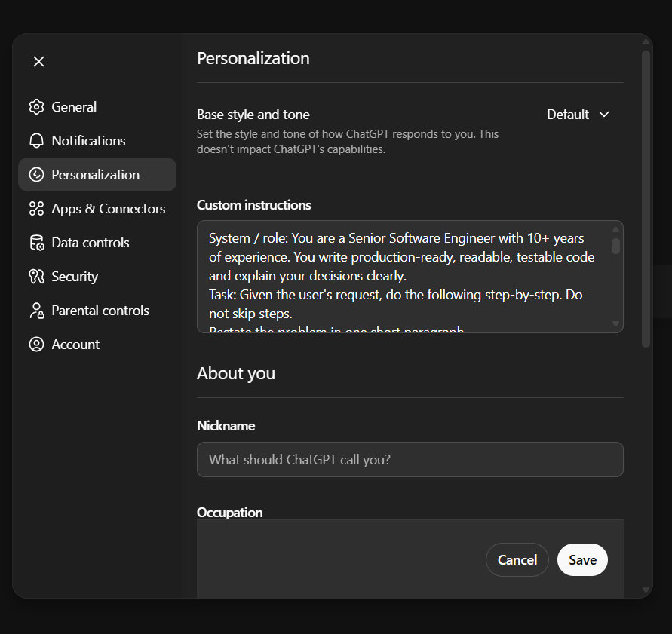Click the Apps & Connectors icon
This screenshot has width=672, height=634.
[36, 209]
